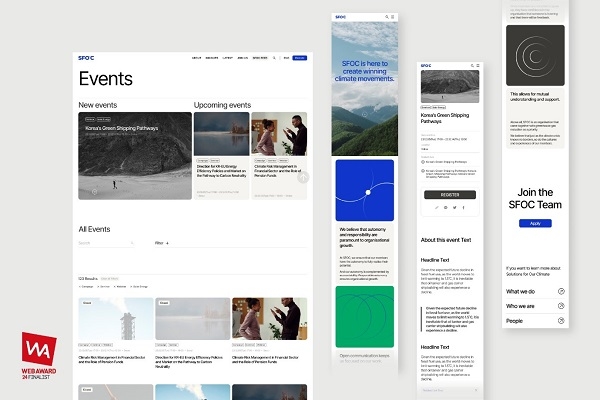
Task: Click the blue button in desktop navbar
Action: (x=299, y=58)
